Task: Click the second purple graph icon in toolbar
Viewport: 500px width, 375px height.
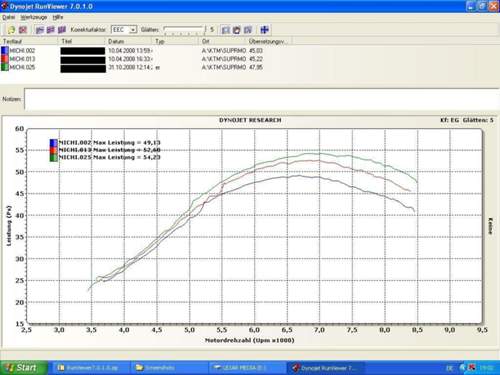Action: 51,30
